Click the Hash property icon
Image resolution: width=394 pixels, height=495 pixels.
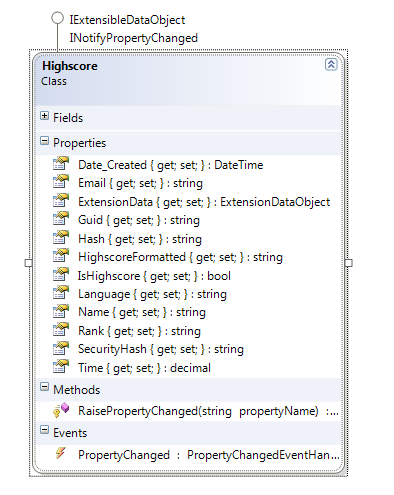coord(61,237)
